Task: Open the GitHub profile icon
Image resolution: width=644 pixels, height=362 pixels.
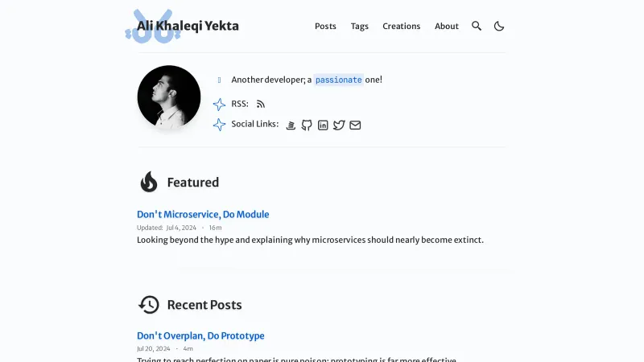Action: (307, 125)
